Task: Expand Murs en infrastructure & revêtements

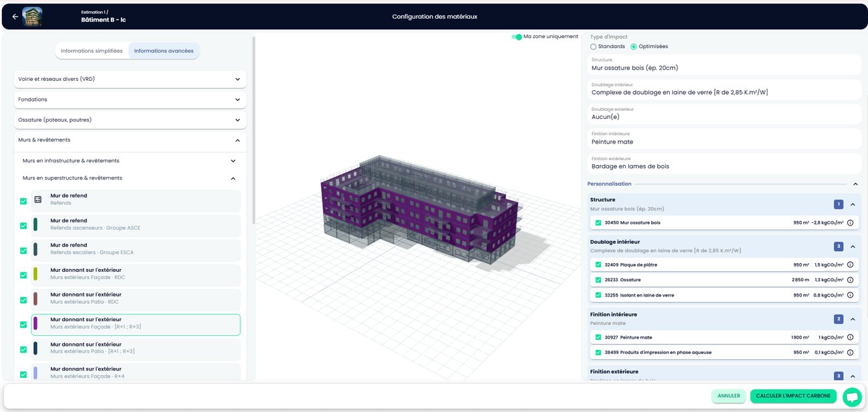Action: pos(130,161)
